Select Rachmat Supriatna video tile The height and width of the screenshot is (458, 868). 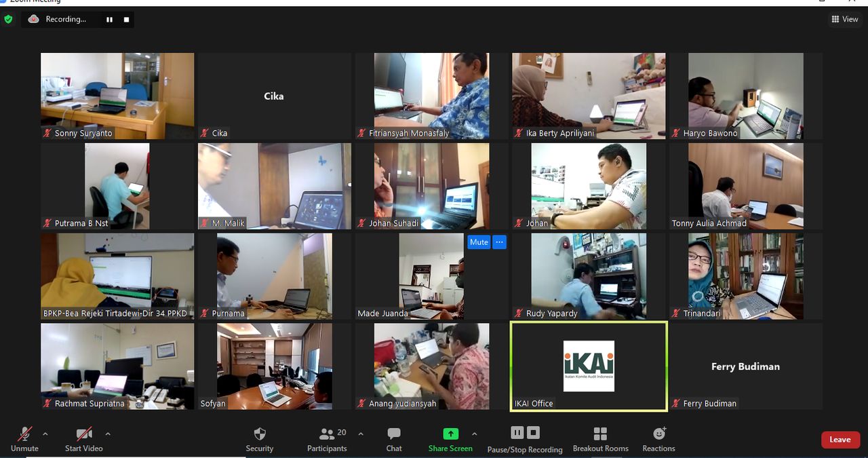click(x=117, y=366)
